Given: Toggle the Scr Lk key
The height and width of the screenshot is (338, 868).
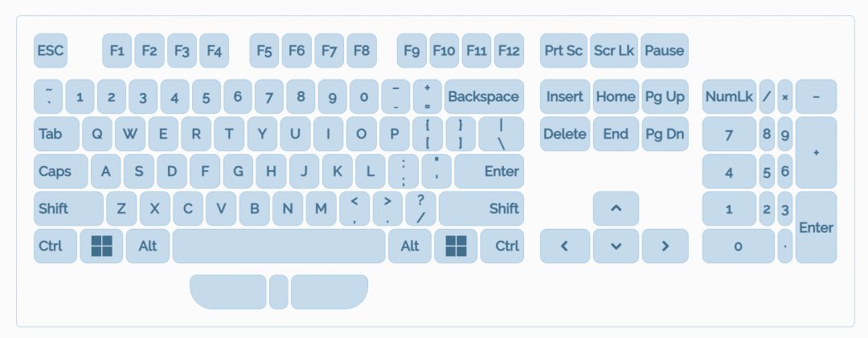Looking at the screenshot, I should coord(614,51).
